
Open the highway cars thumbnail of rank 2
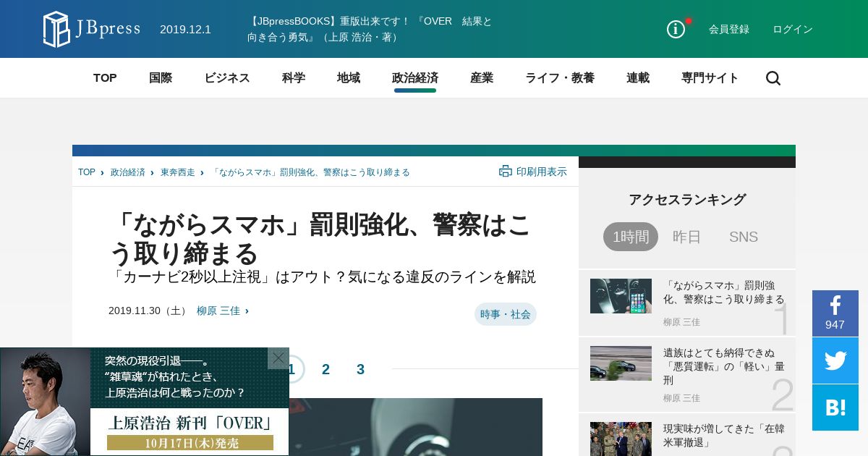click(x=621, y=363)
